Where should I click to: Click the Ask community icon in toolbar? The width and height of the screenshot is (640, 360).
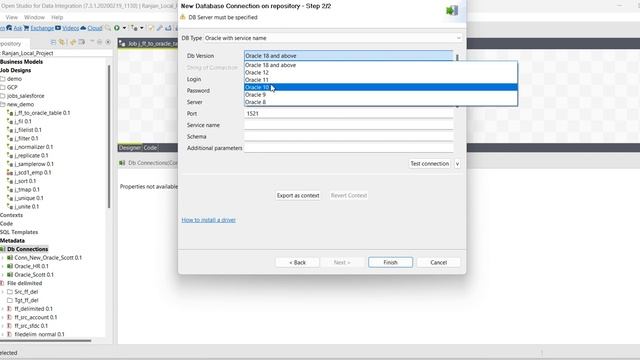pyautogui.click(x=9, y=28)
